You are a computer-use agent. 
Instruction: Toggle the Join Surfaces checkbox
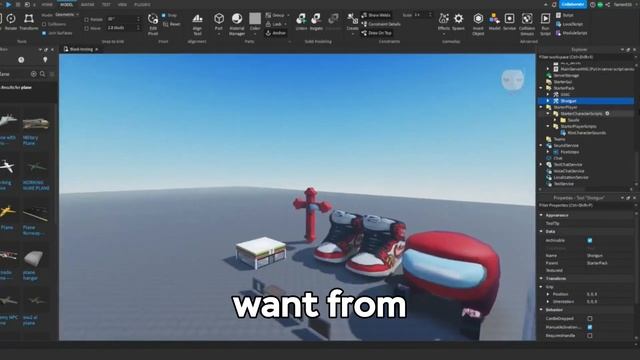[44, 33]
